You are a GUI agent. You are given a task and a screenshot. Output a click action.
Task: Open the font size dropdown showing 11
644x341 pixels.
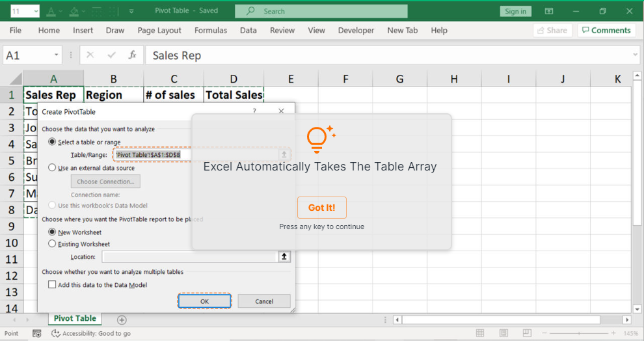[x=36, y=12]
